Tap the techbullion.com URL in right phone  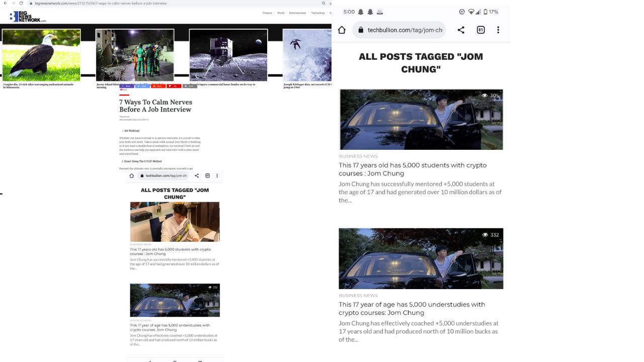[405, 30]
